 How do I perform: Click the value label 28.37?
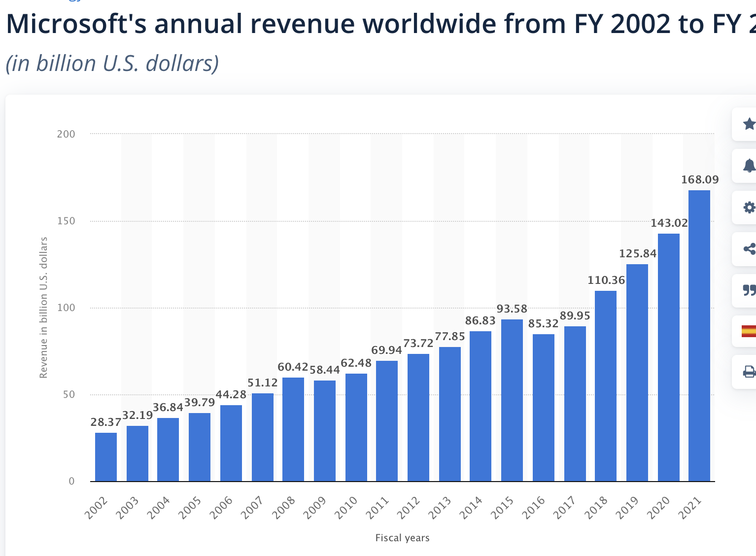(x=106, y=422)
